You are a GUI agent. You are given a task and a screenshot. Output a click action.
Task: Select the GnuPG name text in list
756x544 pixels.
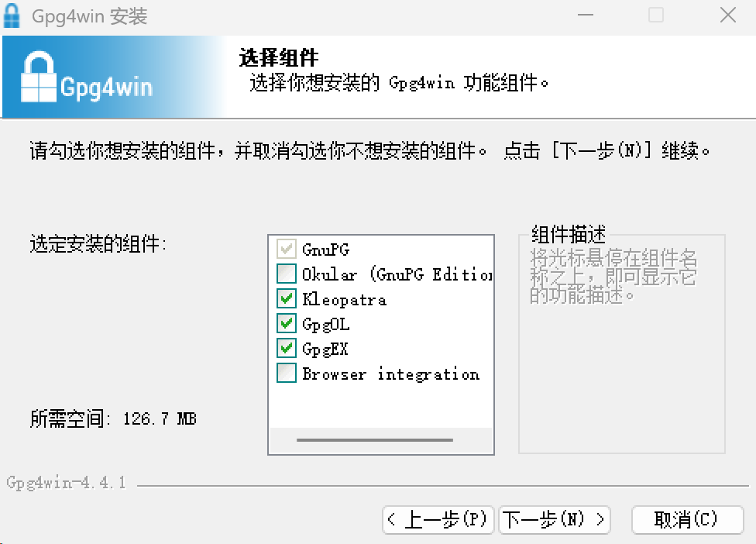point(325,250)
